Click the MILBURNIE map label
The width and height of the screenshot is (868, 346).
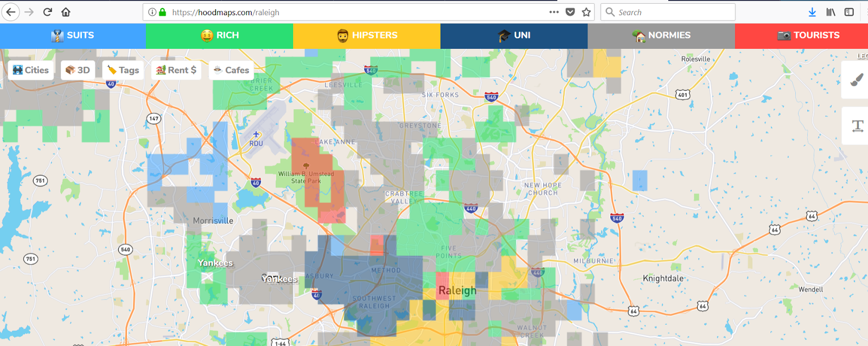(595, 261)
